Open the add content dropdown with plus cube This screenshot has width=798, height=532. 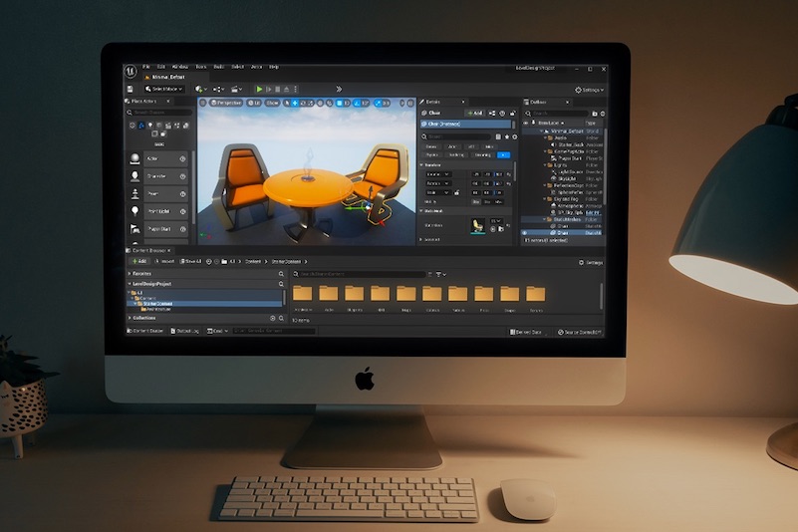200,89
